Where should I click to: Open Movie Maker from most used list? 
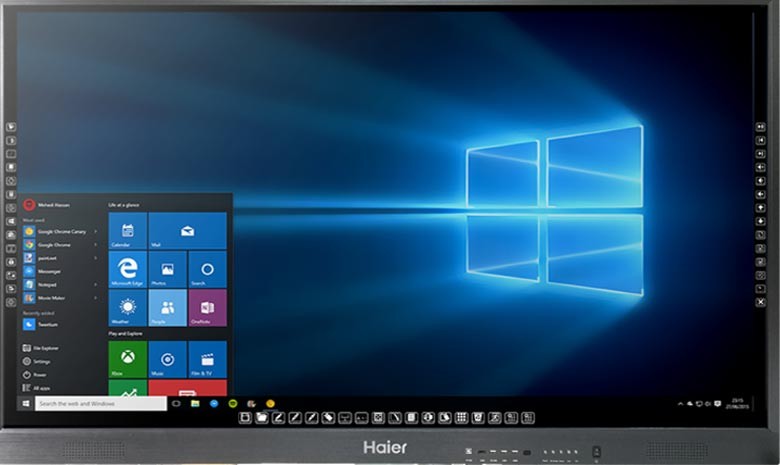(50, 297)
